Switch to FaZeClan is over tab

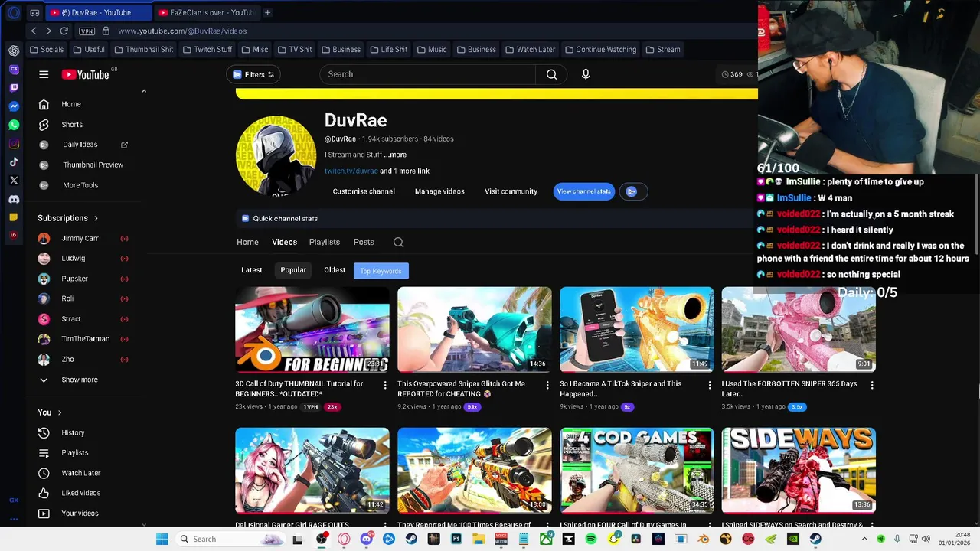(207, 12)
